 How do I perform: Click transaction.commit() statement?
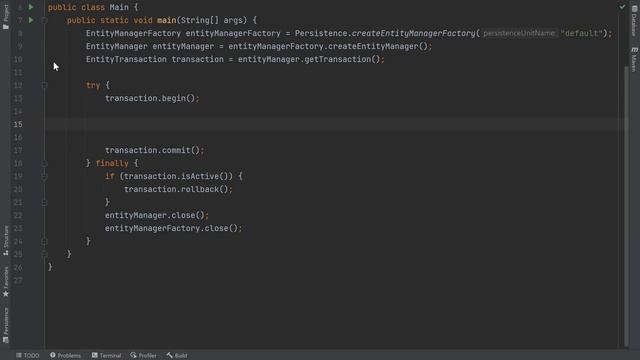154,151
